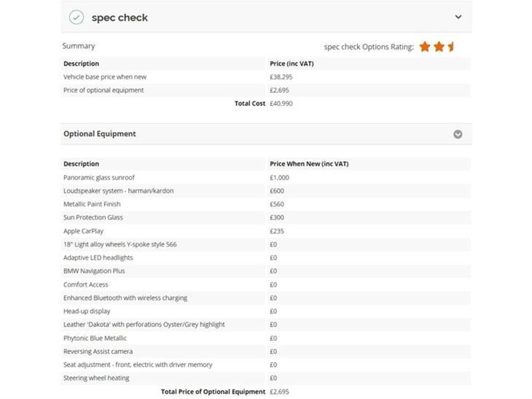Select the Panoramic glass sunroof row
Screen dimensions: 532x399
tap(266, 177)
